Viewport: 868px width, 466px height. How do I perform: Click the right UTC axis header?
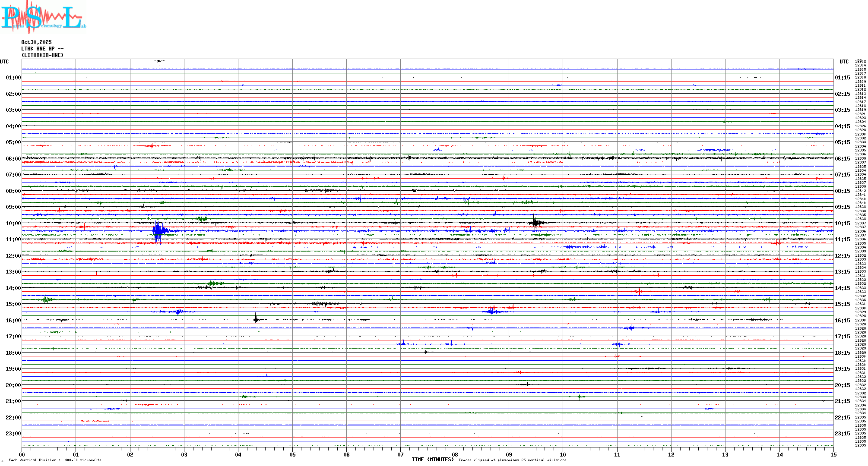point(844,62)
